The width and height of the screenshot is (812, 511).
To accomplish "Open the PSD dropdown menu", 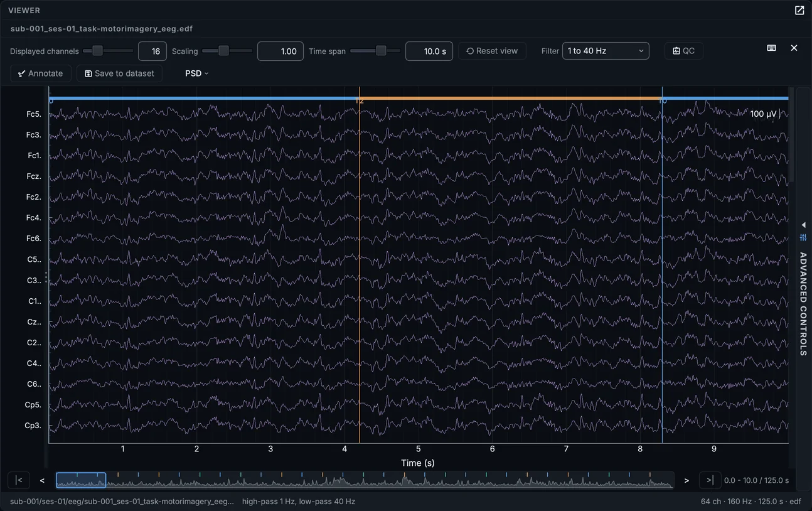I will [x=196, y=73].
